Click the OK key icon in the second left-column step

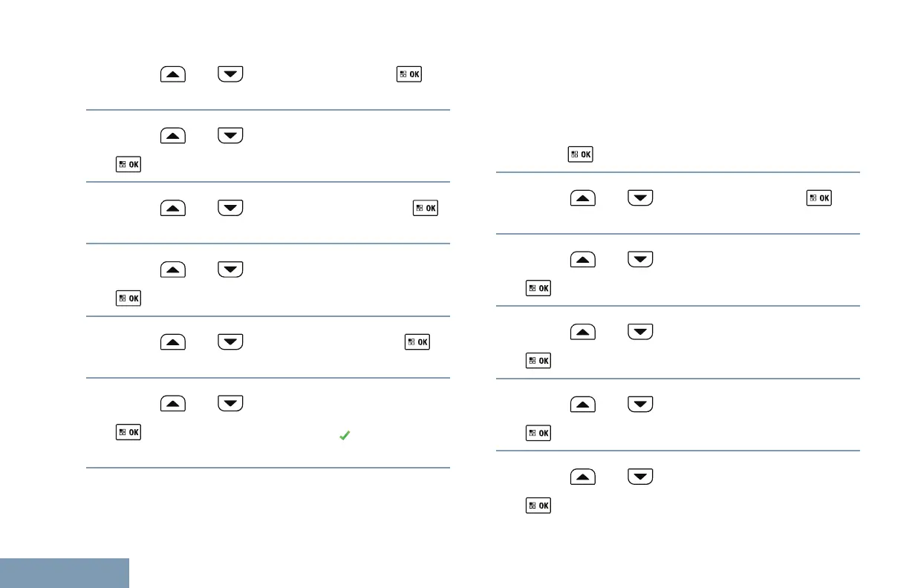click(128, 165)
